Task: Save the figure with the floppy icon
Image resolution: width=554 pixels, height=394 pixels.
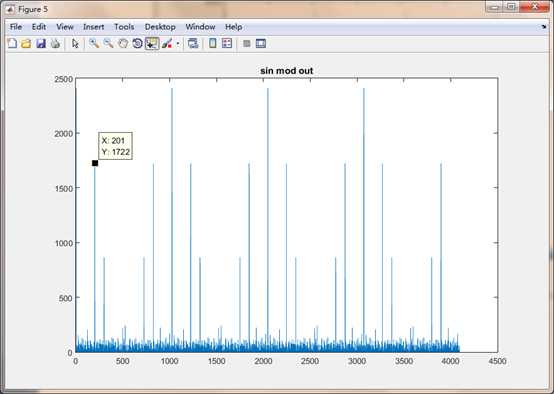Action: click(41, 43)
